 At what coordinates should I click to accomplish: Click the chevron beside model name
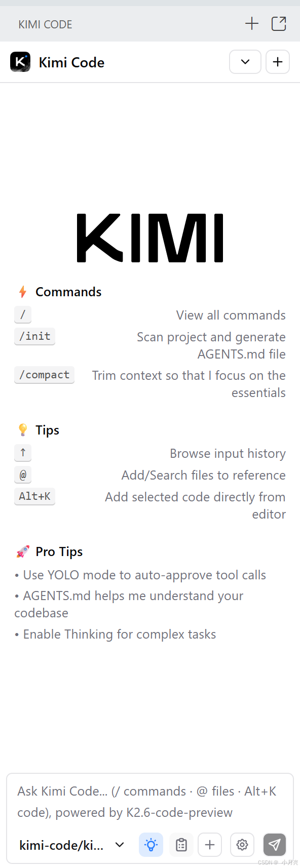(120, 845)
